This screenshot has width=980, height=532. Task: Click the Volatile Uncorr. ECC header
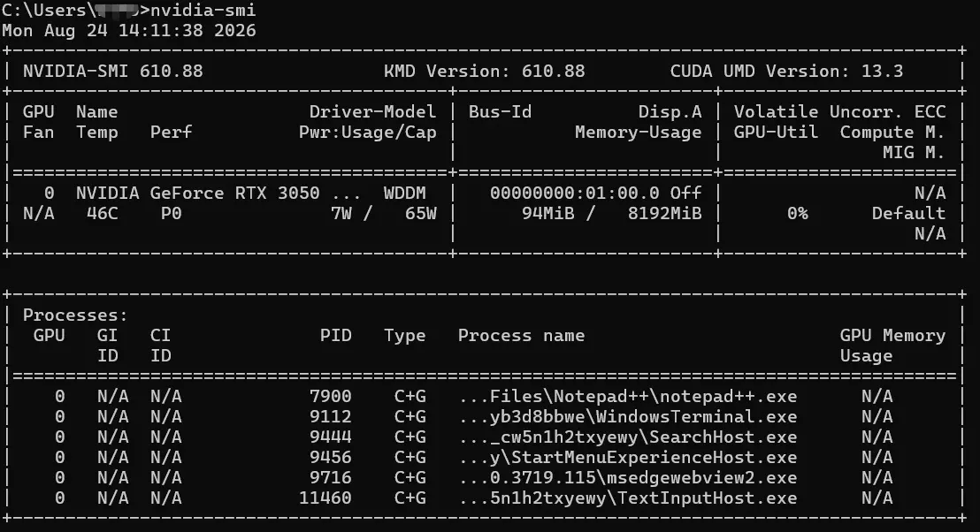(x=839, y=111)
